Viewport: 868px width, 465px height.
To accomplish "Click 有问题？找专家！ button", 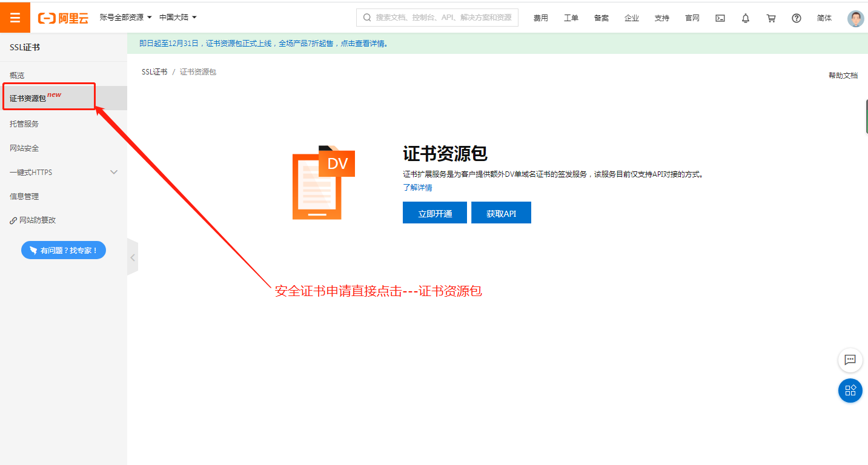I will coord(64,250).
